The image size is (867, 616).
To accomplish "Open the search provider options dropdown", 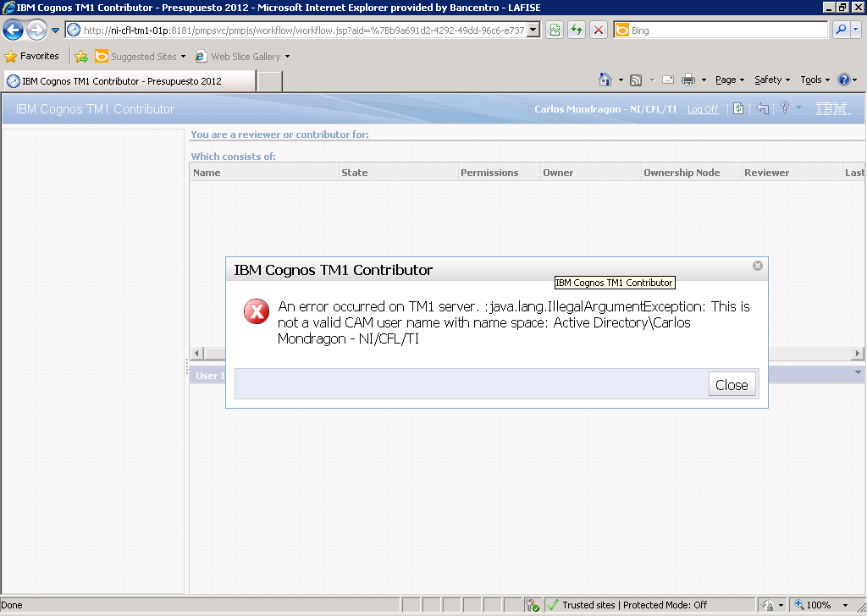I will coord(856,30).
